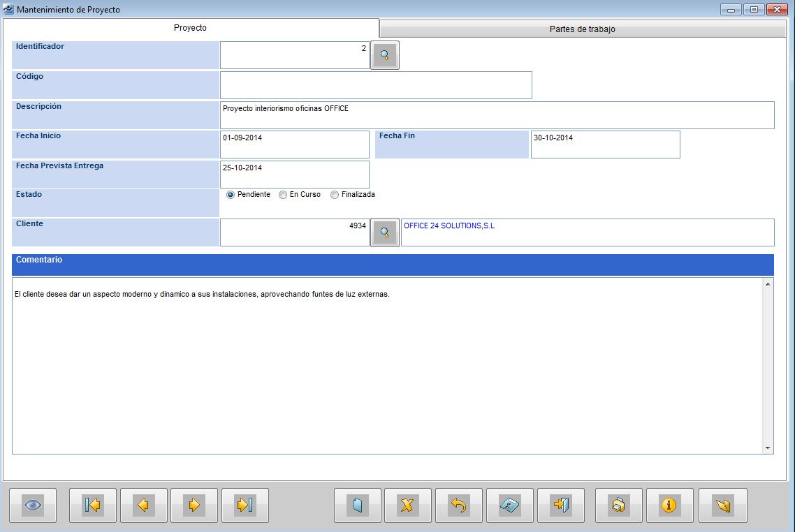Jump to the last record
Viewport: 795px width, 532px height.
click(x=245, y=505)
